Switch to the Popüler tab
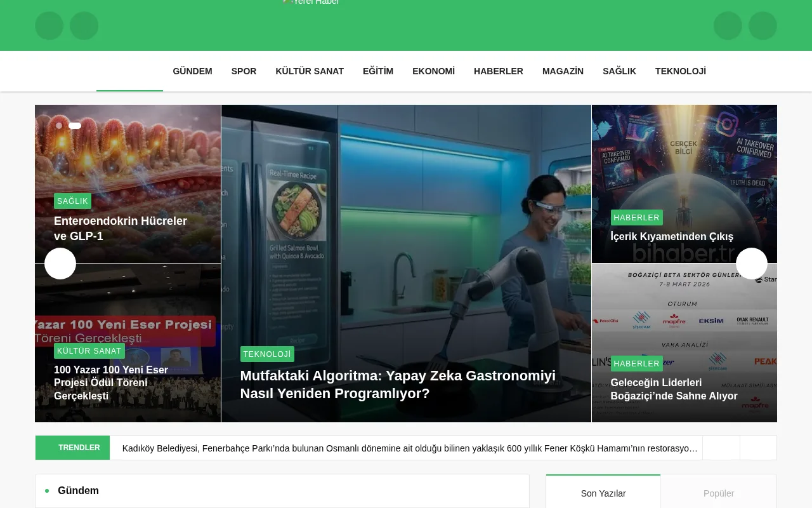This screenshot has height=508, width=812. click(x=719, y=493)
